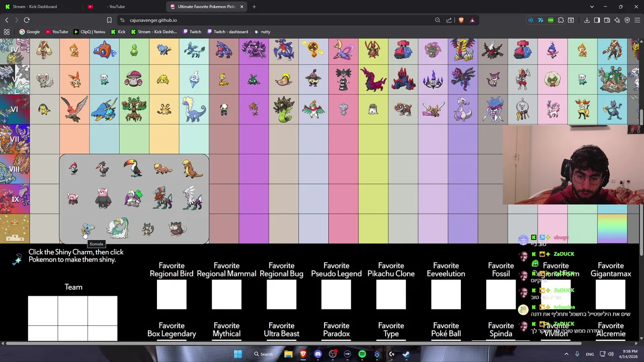
Task: Click Victini in the Gen V row
Action: coord(74,79)
